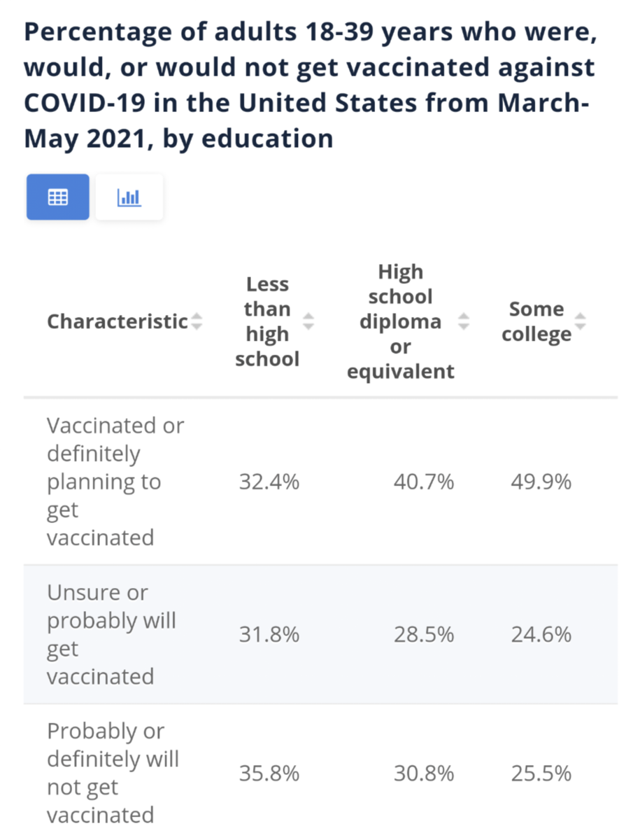Click sort arrows beside Some college

tap(580, 322)
